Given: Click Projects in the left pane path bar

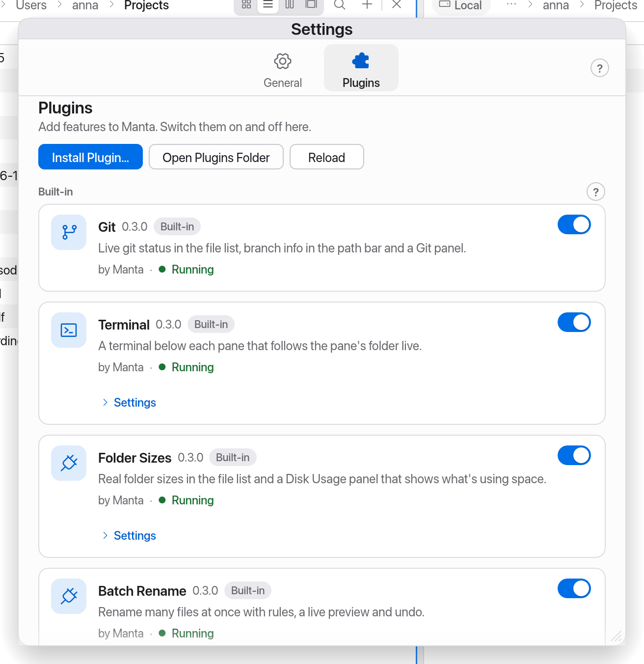Looking at the screenshot, I should click(x=146, y=5).
